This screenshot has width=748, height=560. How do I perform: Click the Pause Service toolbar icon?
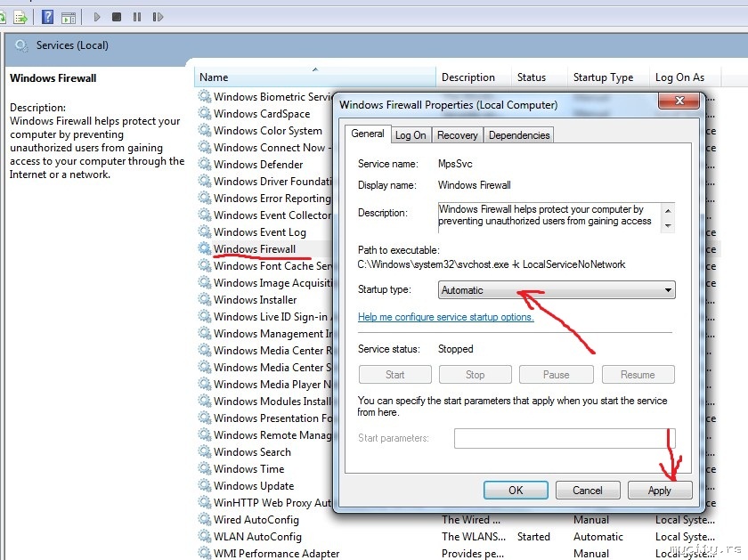coord(137,17)
